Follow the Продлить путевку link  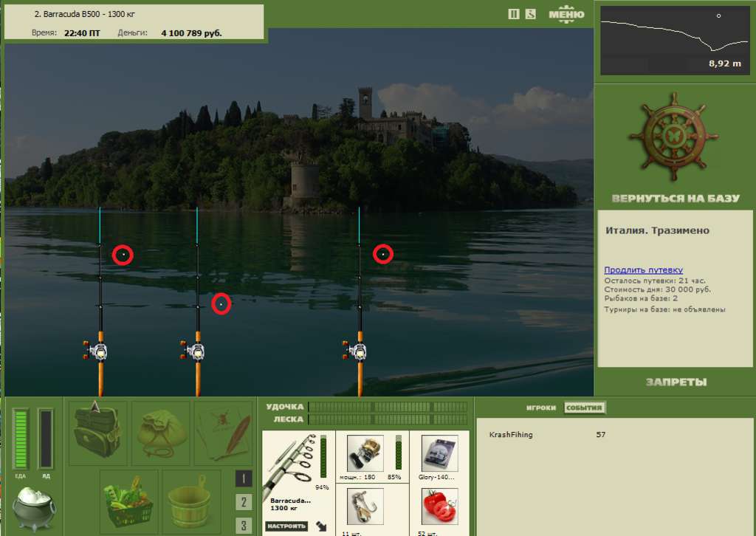643,270
